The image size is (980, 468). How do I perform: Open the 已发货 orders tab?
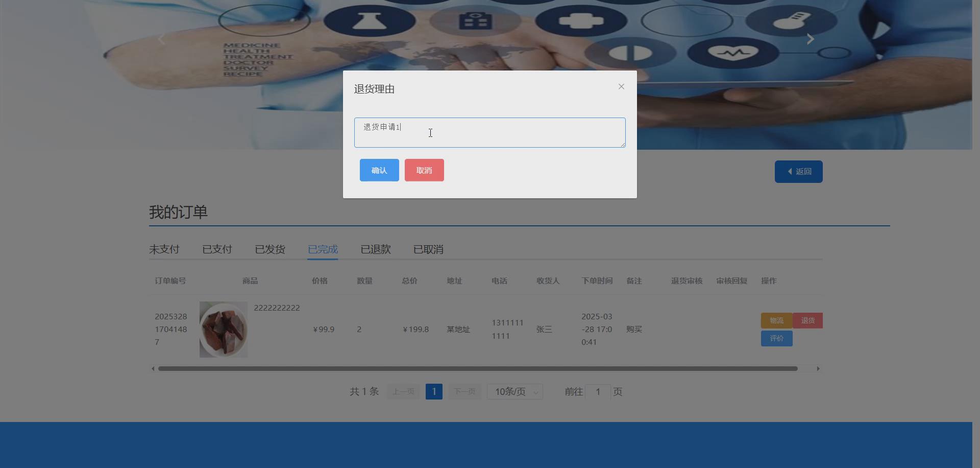(x=269, y=249)
